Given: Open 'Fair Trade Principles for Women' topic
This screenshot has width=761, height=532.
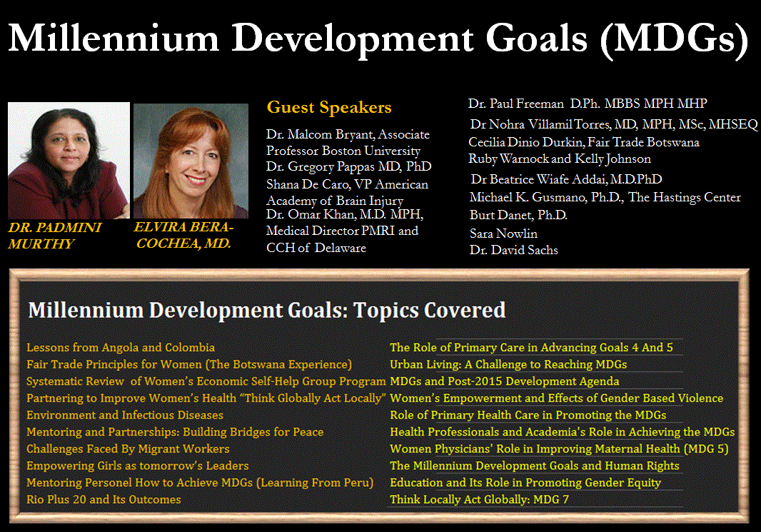Looking at the screenshot, I should pos(189,364).
